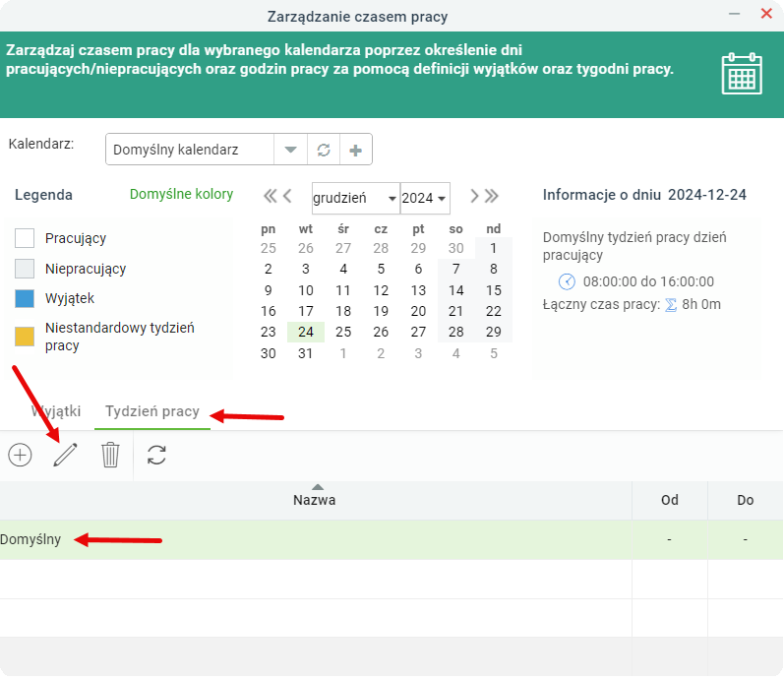Click the Domyślny kalendarz combo field

(x=190, y=150)
